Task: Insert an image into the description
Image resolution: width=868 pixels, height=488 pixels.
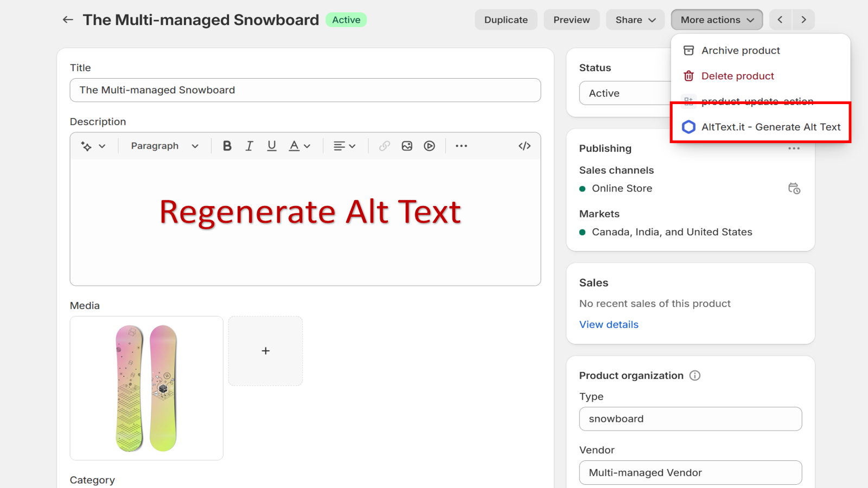Action: pyautogui.click(x=407, y=145)
